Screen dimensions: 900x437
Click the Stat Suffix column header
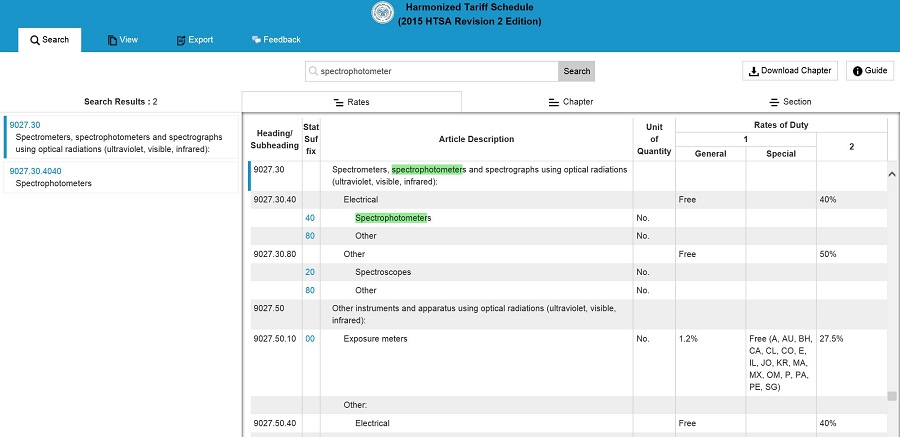311,139
